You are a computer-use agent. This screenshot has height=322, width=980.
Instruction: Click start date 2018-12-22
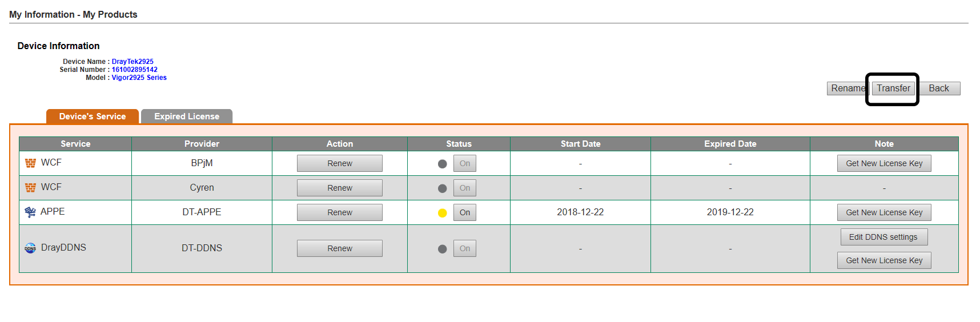(x=580, y=212)
